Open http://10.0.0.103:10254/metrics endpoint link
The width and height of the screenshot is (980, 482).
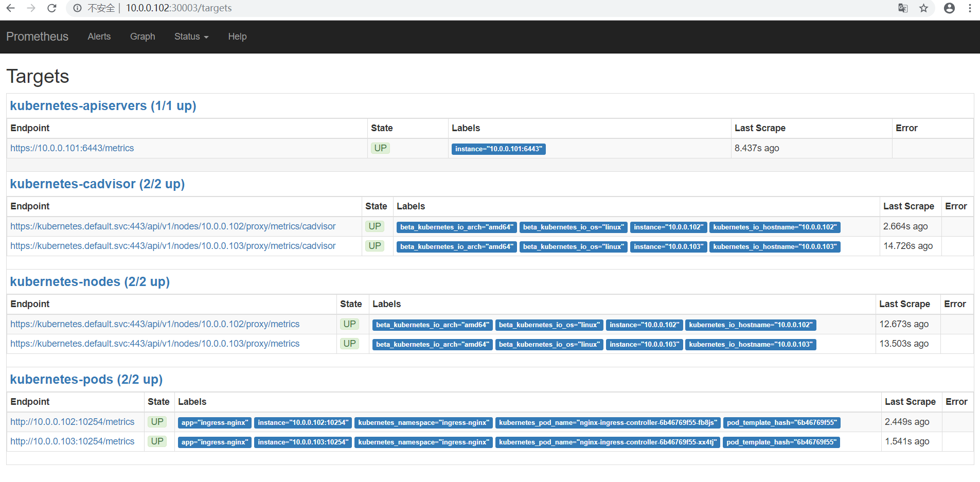pyautogui.click(x=73, y=441)
